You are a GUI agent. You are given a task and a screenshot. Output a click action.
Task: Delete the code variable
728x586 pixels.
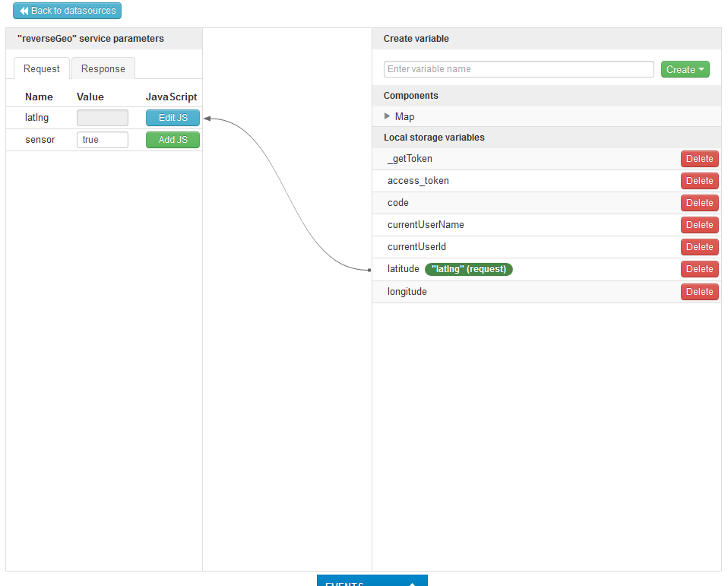tap(699, 203)
